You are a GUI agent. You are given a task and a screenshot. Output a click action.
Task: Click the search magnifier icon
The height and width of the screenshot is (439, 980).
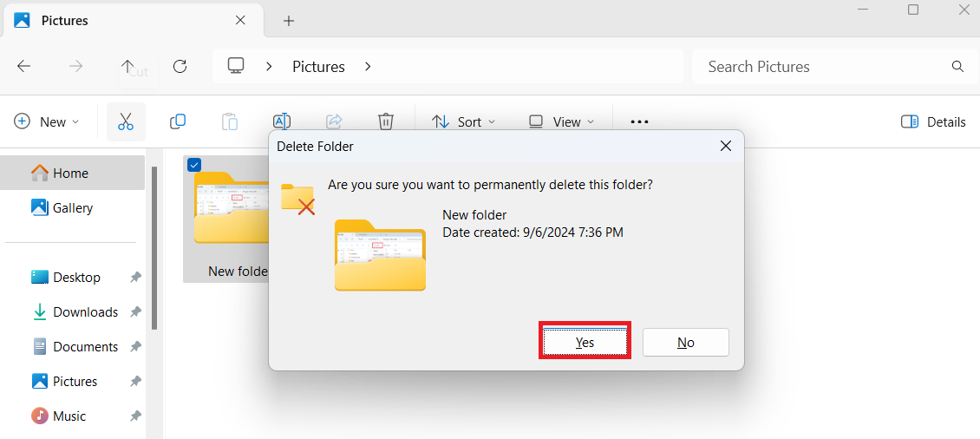point(957,66)
